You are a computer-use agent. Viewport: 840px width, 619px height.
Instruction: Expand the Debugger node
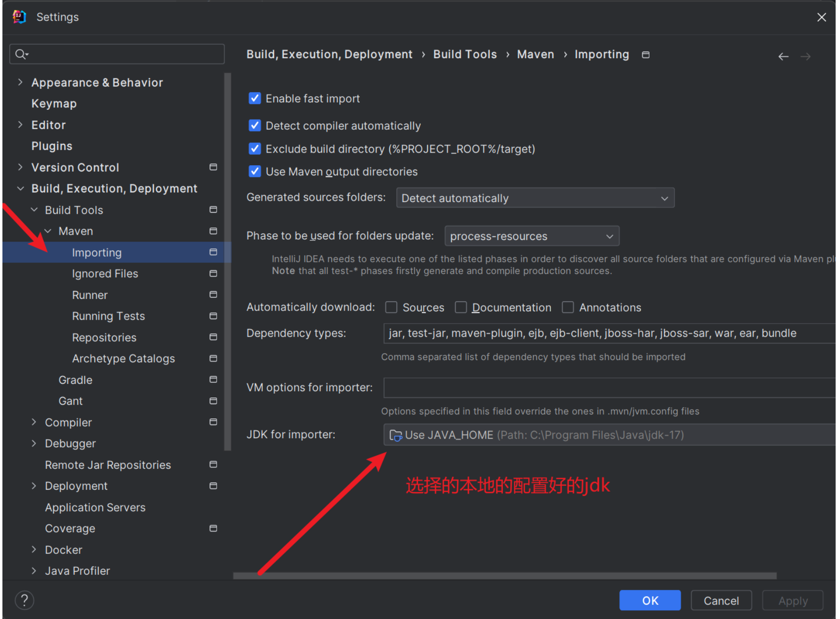[x=34, y=443]
